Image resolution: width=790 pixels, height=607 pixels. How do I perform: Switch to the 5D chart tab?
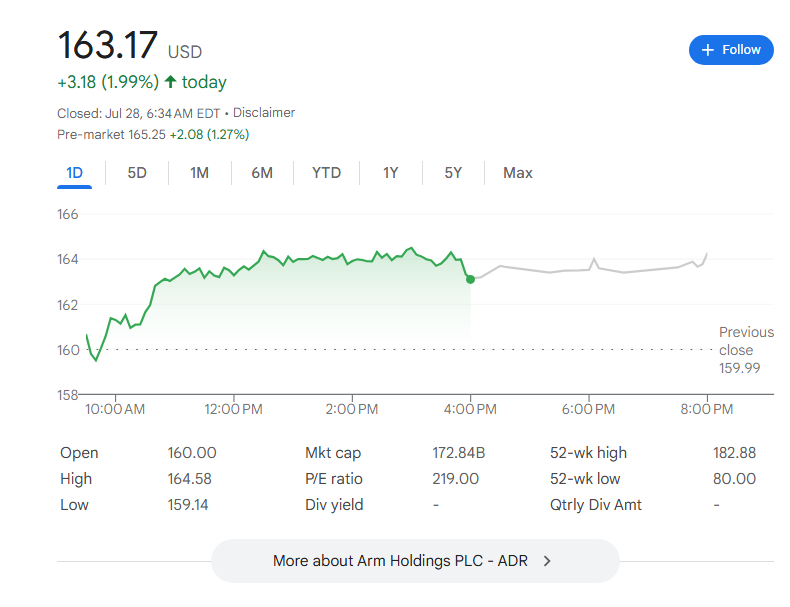point(137,173)
